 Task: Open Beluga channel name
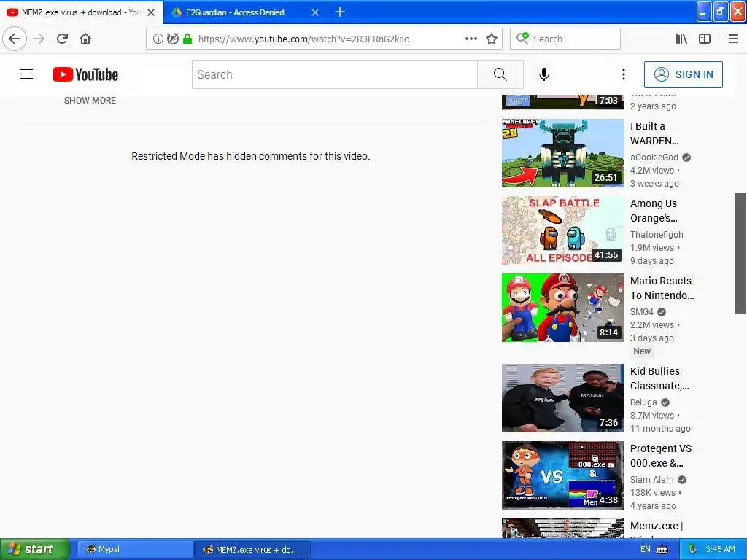pyautogui.click(x=643, y=402)
